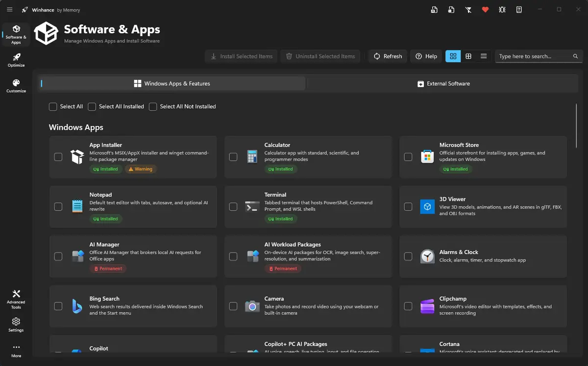The image size is (588, 366).
Task: Click Install Selected Items button
Action: [242, 56]
